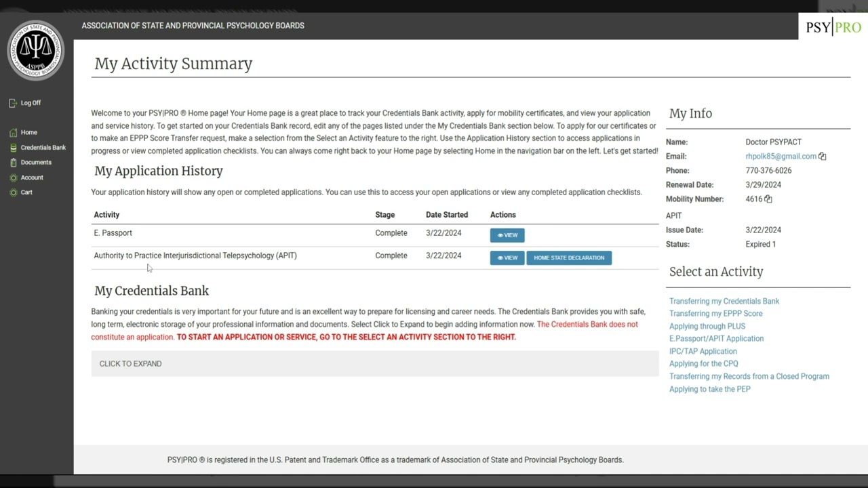Click the Log Off door icon
This screenshot has height=488, width=868.
click(x=13, y=103)
